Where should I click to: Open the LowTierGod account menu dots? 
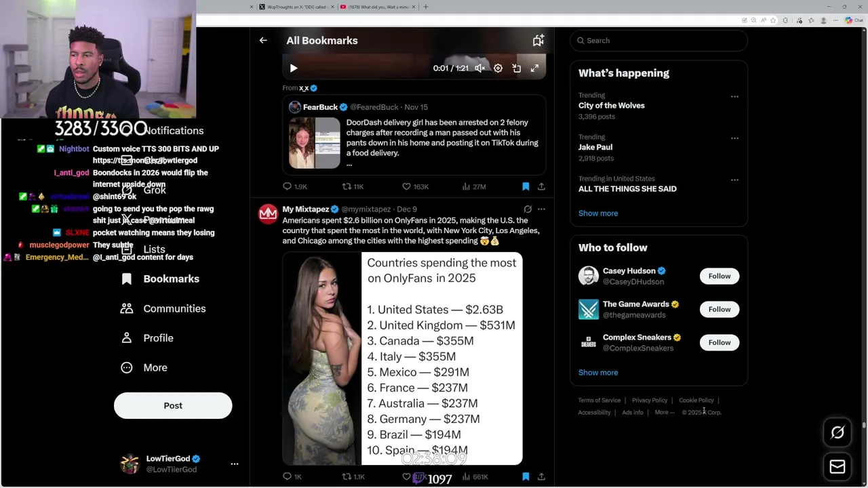[235, 464]
